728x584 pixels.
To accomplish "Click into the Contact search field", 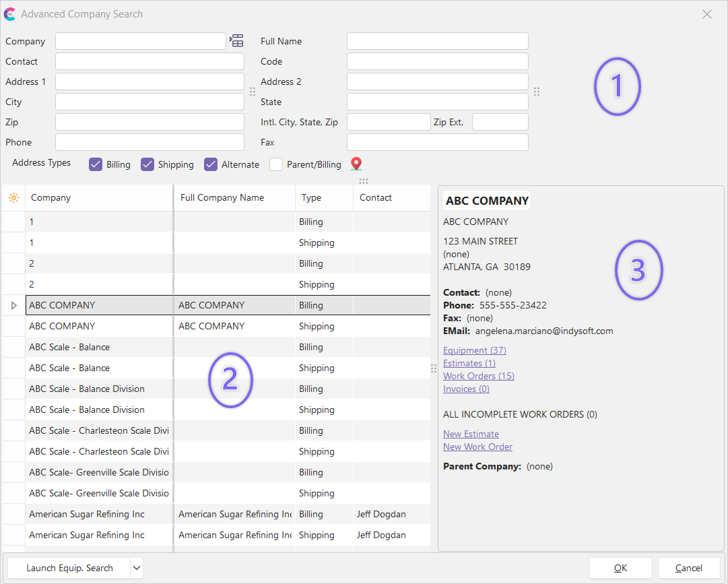I will [x=150, y=61].
